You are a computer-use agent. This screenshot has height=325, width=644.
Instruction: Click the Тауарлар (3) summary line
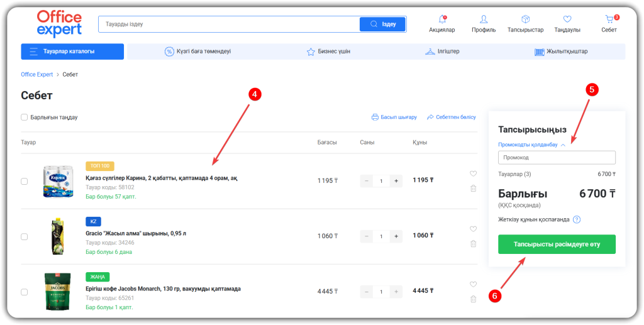[557, 174]
